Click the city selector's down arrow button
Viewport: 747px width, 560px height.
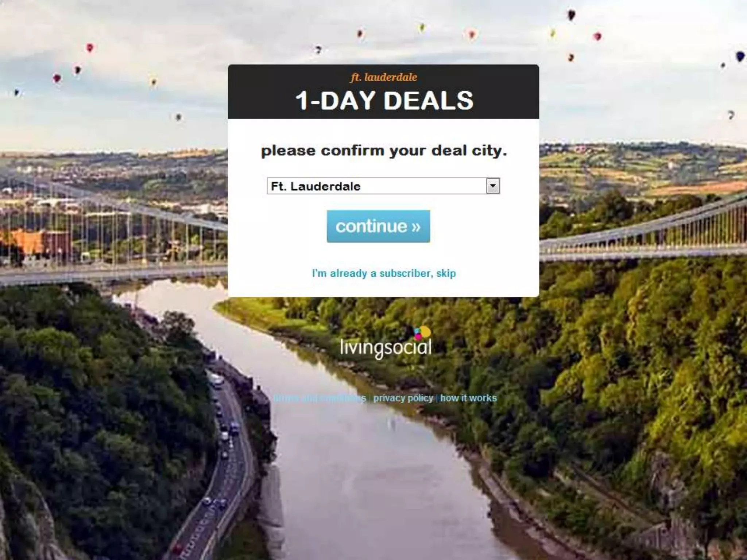(493, 186)
